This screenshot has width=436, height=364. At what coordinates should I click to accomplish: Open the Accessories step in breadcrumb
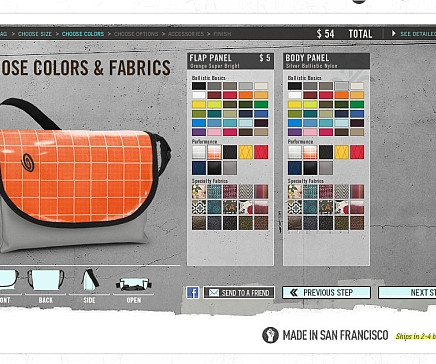pyautogui.click(x=186, y=34)
